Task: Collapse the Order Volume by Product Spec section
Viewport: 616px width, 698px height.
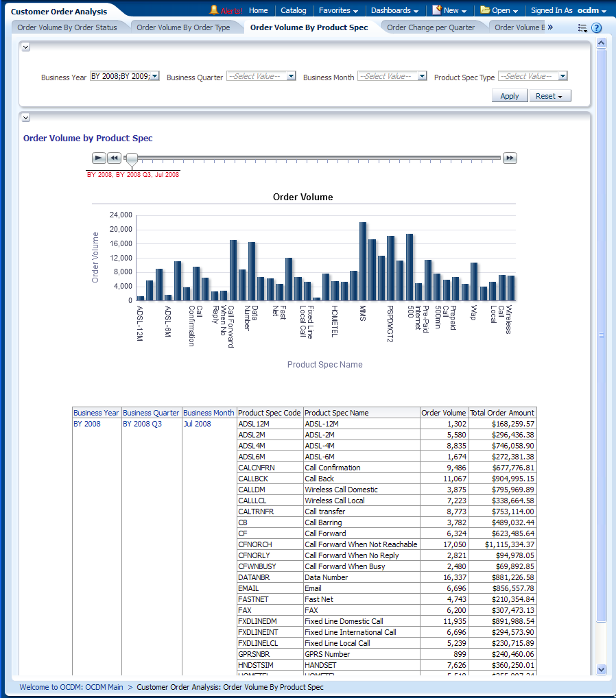Action: click(x=26, y=118)
